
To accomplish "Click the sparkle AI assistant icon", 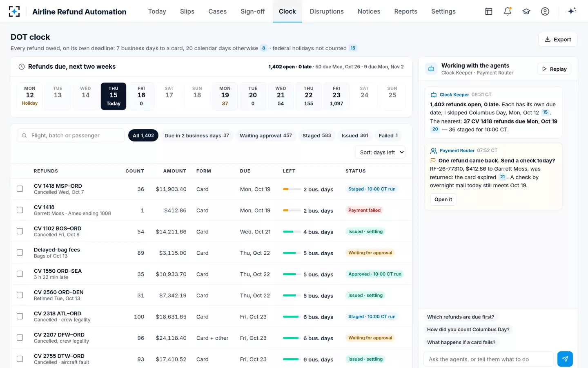I will (572, 11).
